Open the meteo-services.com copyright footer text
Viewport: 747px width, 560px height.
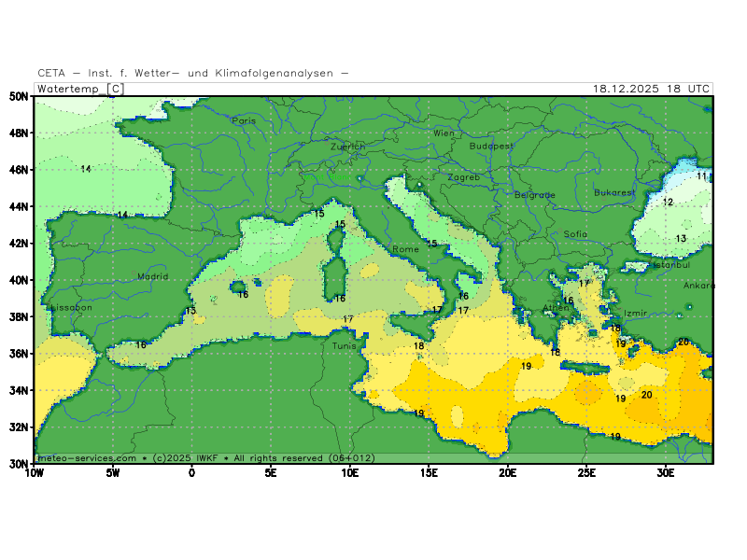click(x=205, y=458)
